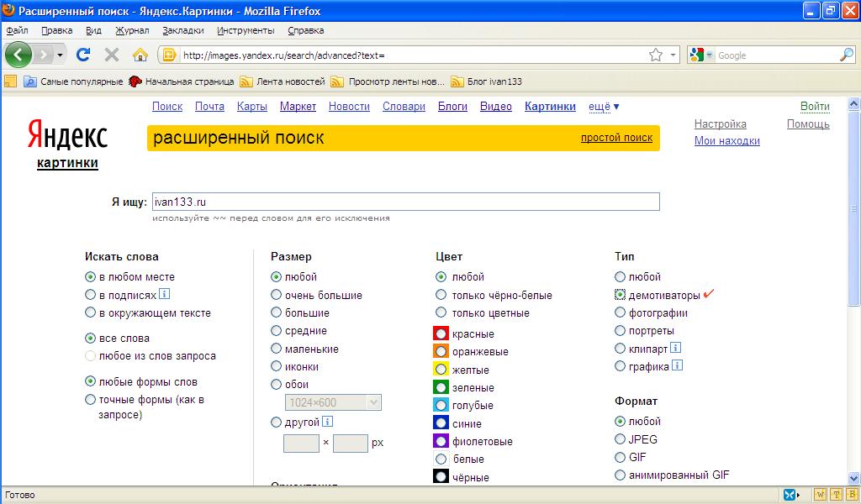Reload the page with the refresh icon
This screenshot has width=861, height=504.
pos(83,55)
